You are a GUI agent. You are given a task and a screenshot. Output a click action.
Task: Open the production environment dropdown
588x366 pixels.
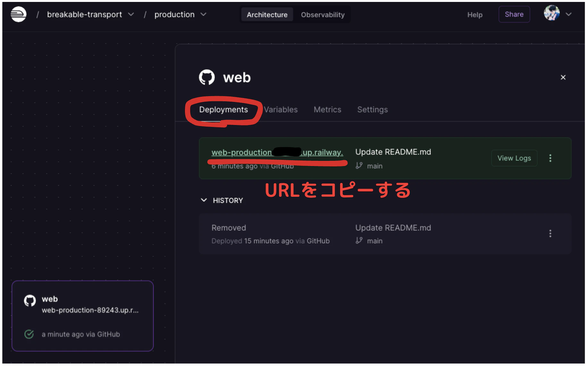203,14
